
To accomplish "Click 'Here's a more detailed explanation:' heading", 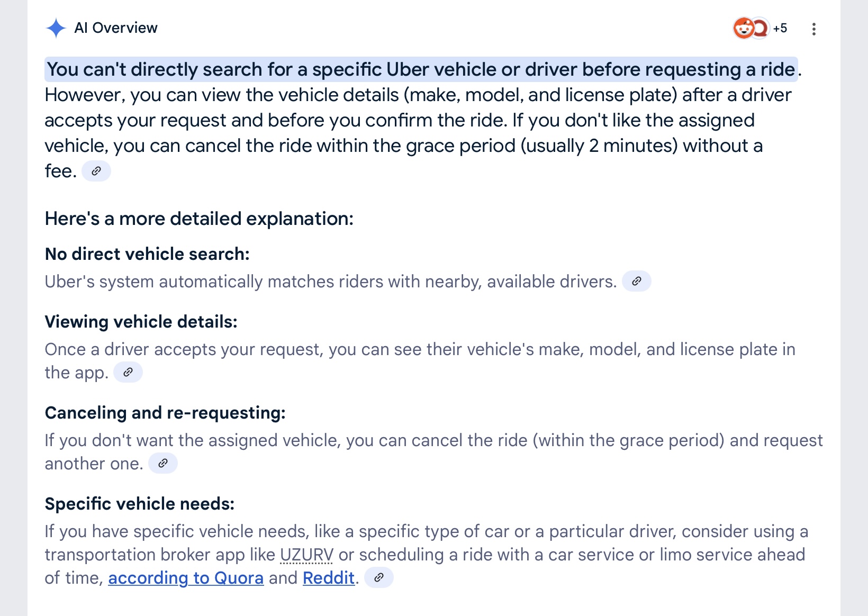I will (199, 219).
